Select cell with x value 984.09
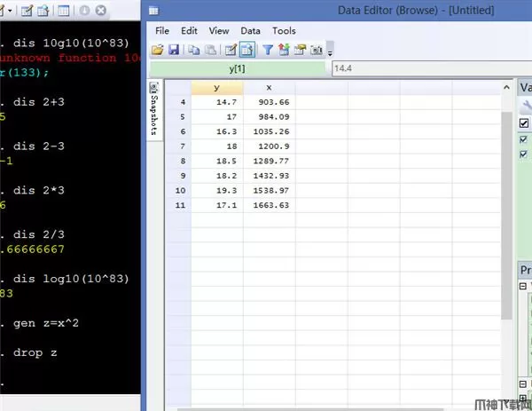This screenshot has width=532, height=411. pyautogui.click(x=270, y=117)
